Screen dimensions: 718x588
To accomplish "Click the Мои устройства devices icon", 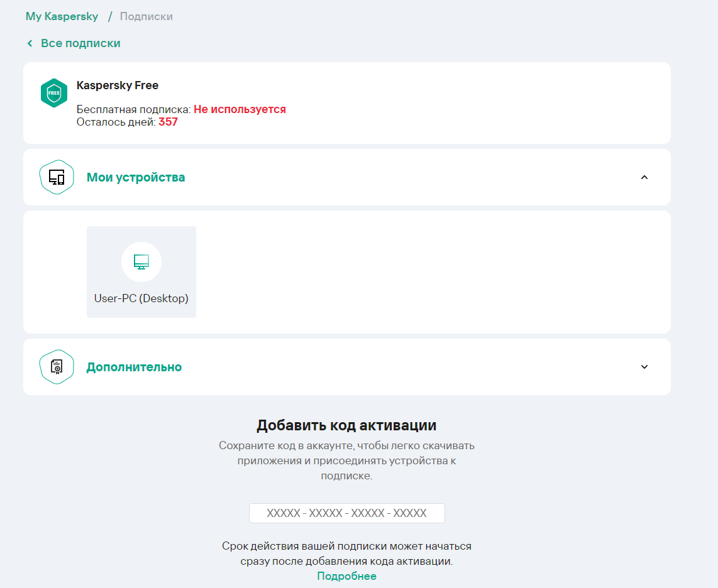I will (57, 177).
